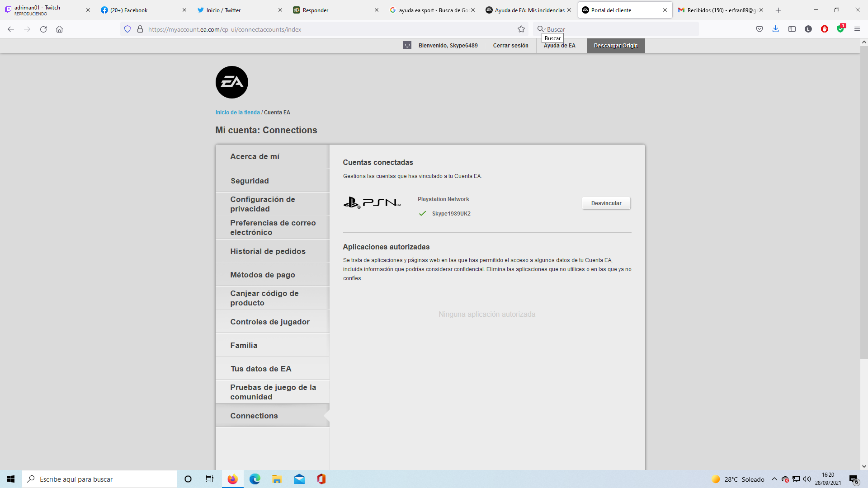The image size is (868, 488).
Task: Open the Save to Pocket icon
Action: coord(759,29)
